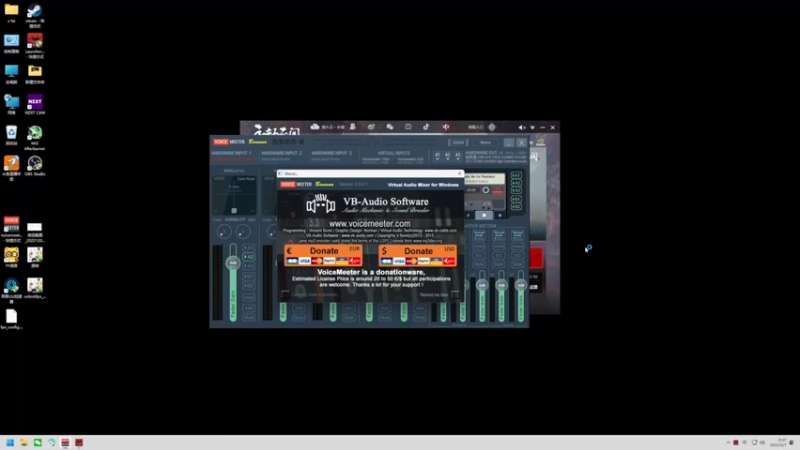The height and width of the screenshot is (450, 800).
Task: Open the Voicemeeter taskbar icon
Action: point(65,442)
